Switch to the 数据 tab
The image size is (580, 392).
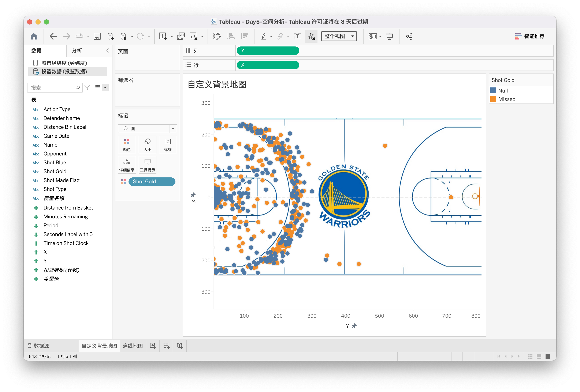(36, 51)
